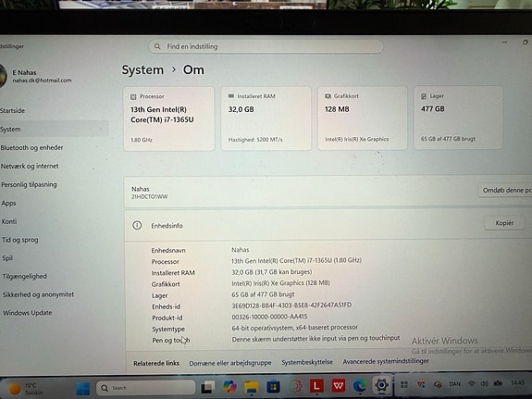Open Apps settings in sidebar
This screenshot has width=532, height=399.
[x=8, y=203]
